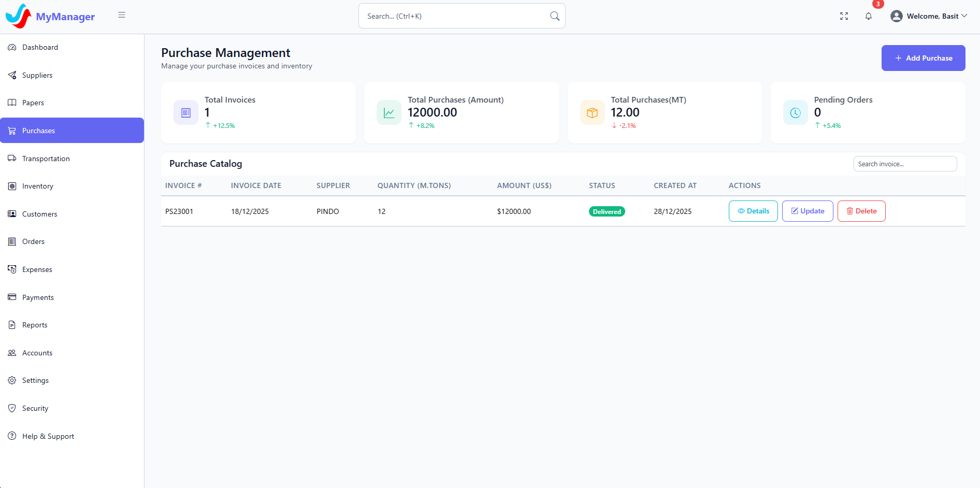This screenshot has height=488, width=980.
Task: Focus the Search invoice field
Action: (905, 164)
